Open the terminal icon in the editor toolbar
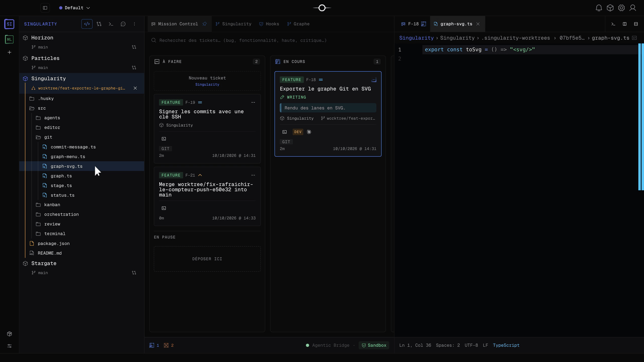The height and width of the screenshot is (362, 644). point(613,24)
